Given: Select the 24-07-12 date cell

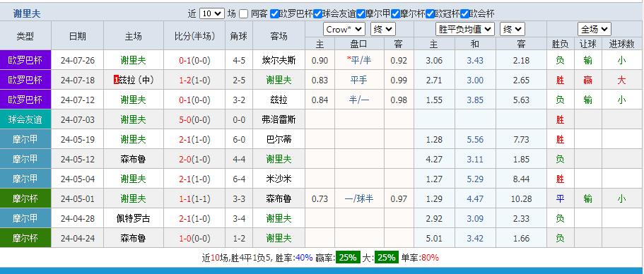Looking at the screenshot, I should tap(77, 100).
